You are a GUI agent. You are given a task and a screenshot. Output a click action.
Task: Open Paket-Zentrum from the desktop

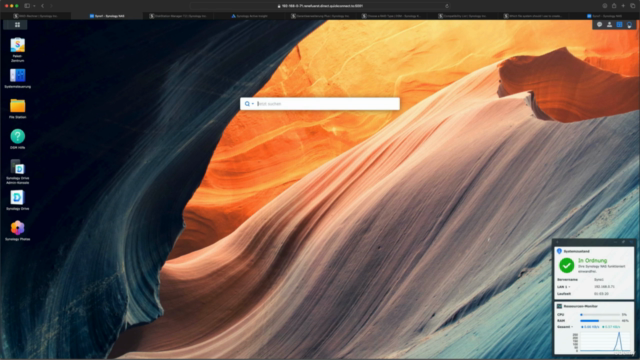(18, 45)
